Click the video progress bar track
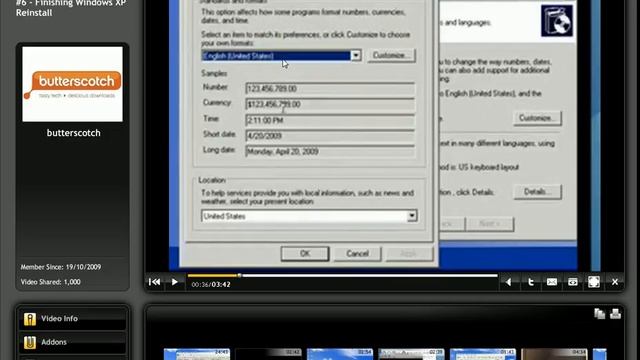 coord(342,276)
